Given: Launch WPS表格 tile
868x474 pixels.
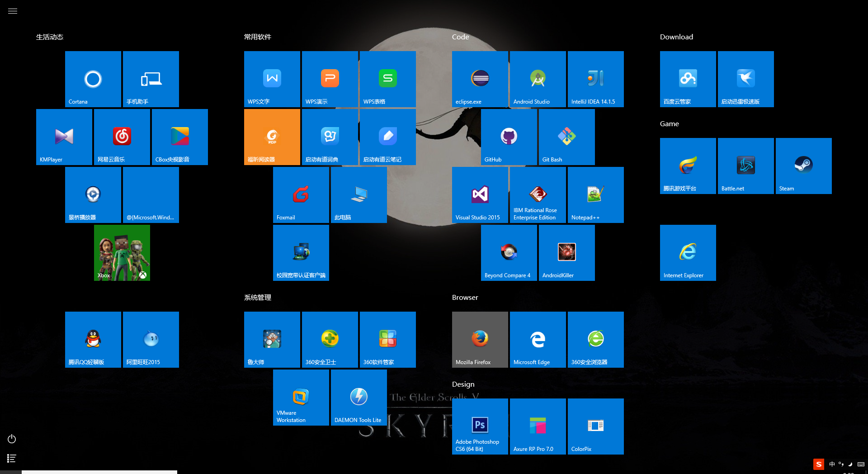Looking at the screenshot, I should pyautogui.click(x=388, y=79).
